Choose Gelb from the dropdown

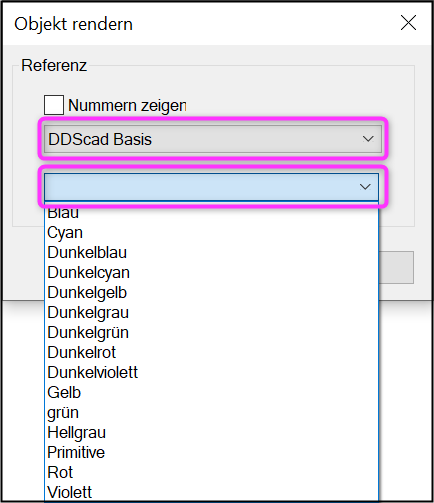point(212,392)
